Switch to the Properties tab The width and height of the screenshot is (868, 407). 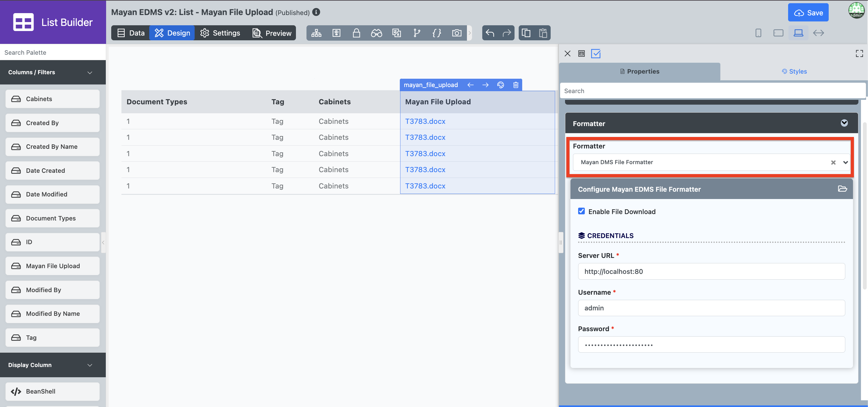(639, 72)
